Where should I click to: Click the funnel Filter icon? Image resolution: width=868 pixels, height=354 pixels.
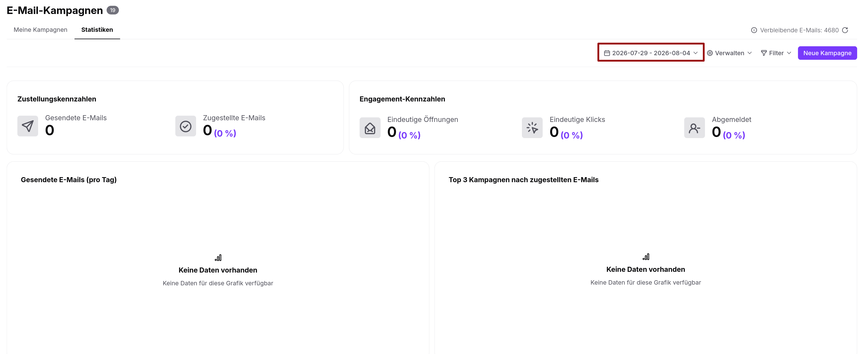click(764, 53)
